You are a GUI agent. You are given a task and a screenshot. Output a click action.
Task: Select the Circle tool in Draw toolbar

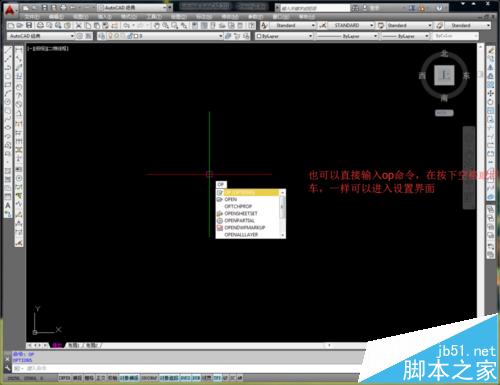point(8,102)
